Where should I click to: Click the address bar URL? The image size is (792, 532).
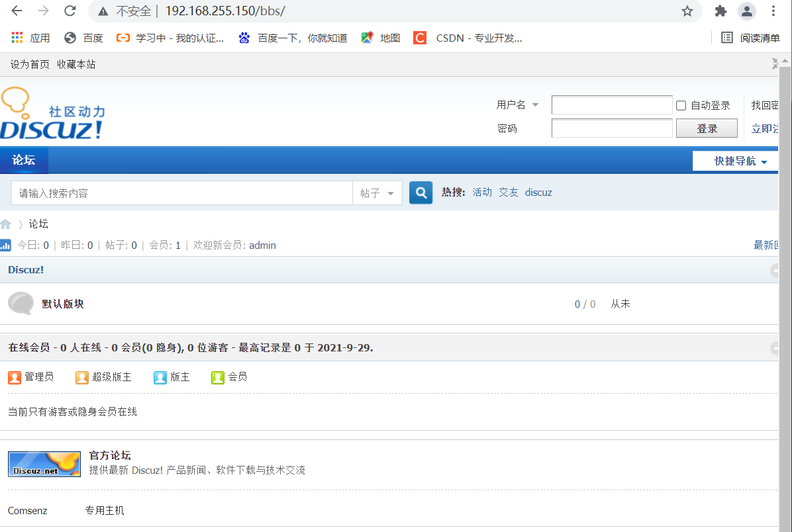pos(225,11)
